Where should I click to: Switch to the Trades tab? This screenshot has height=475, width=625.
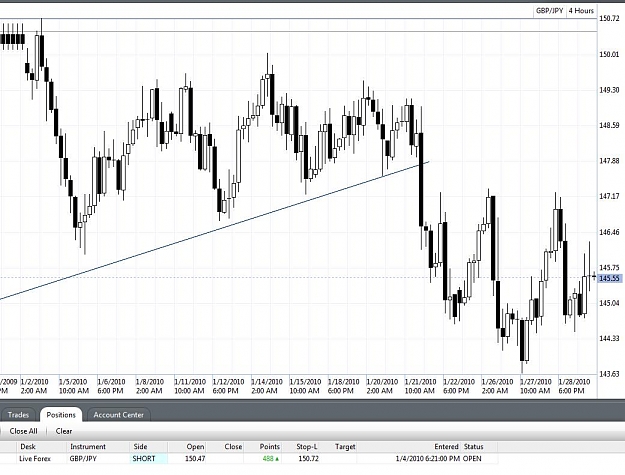(18, 415)
